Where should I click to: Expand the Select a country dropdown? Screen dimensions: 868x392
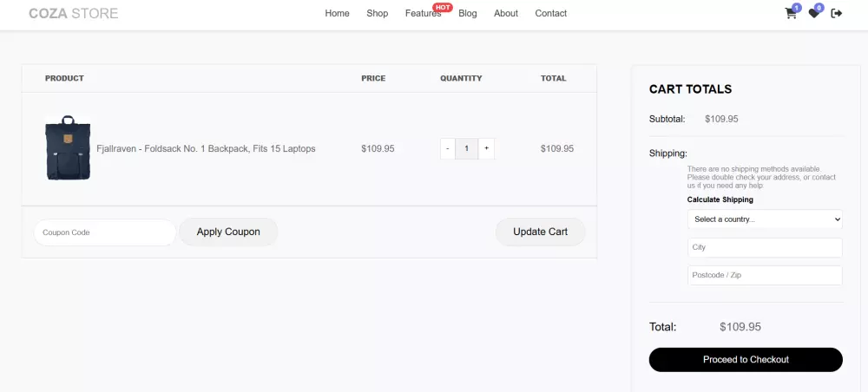pyautogui.click(x=765, y=219)
